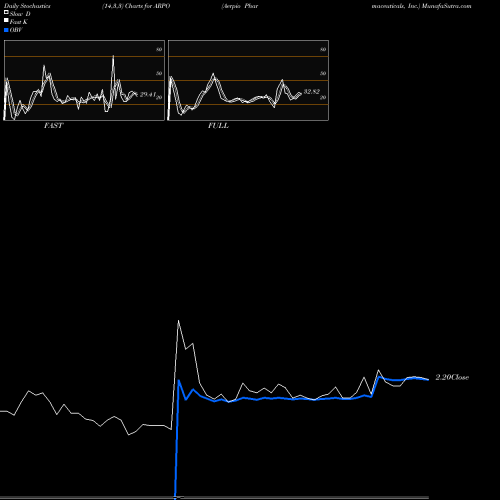
Task: Click the 80 level label in FAST chart
Action: 159,49
